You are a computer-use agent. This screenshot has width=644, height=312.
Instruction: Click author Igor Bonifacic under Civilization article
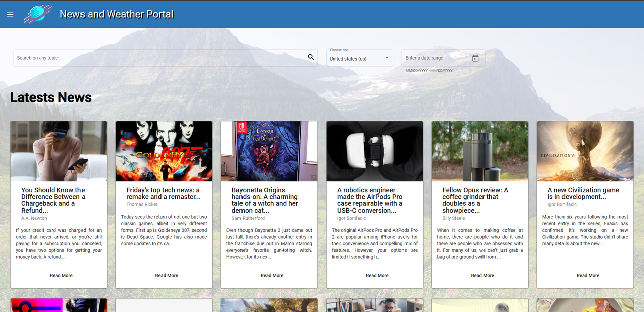coord(562,204)
